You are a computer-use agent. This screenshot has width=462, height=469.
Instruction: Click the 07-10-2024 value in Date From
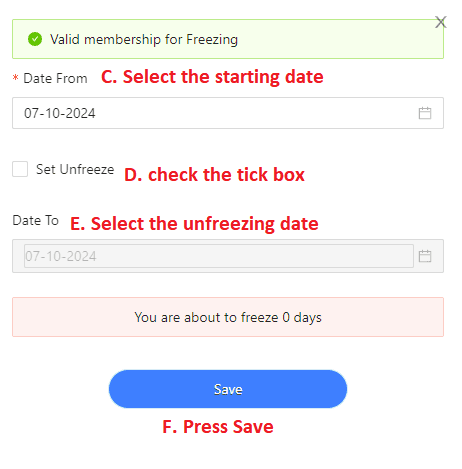[60, 113]
